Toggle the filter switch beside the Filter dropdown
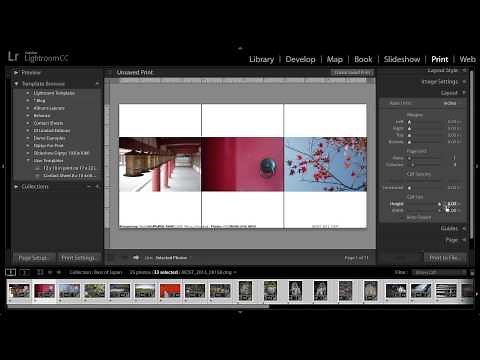The width and height of the screenshot is (480, 360). click(x=472, y=273)
